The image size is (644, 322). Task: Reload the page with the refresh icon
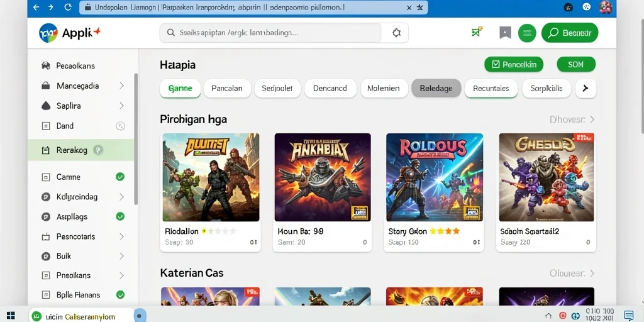(x=68, y=7)
